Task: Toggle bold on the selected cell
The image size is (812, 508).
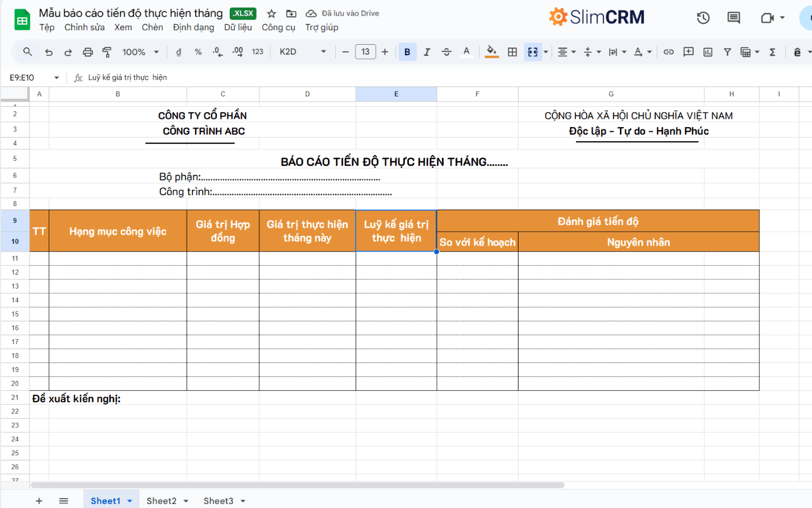Action: point(407,52)
